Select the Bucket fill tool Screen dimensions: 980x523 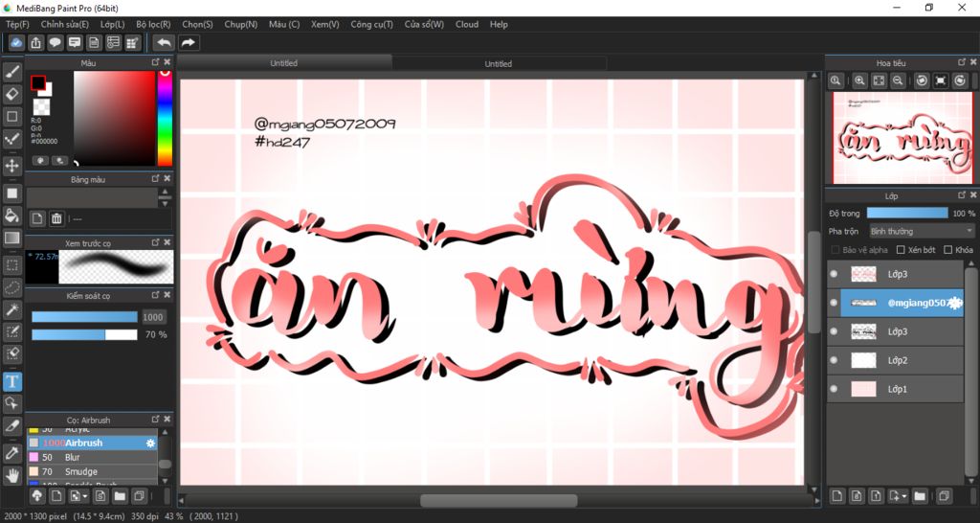(x=11, y=216)
